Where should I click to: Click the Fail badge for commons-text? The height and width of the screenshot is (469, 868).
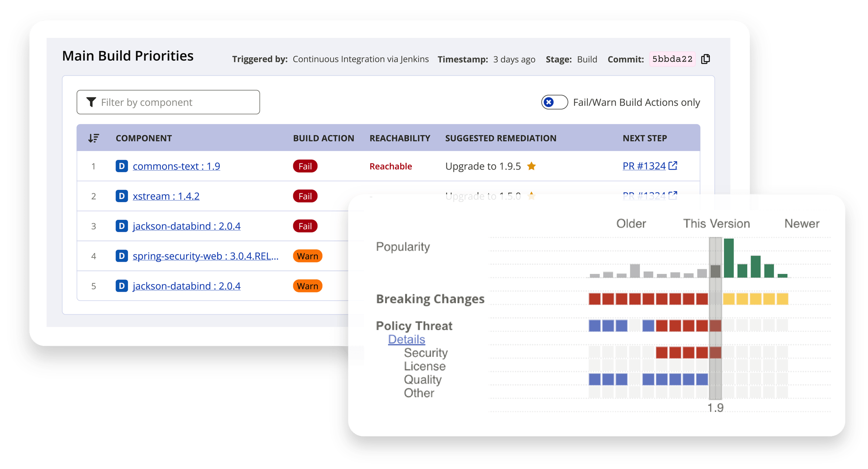tap(305, 166)
